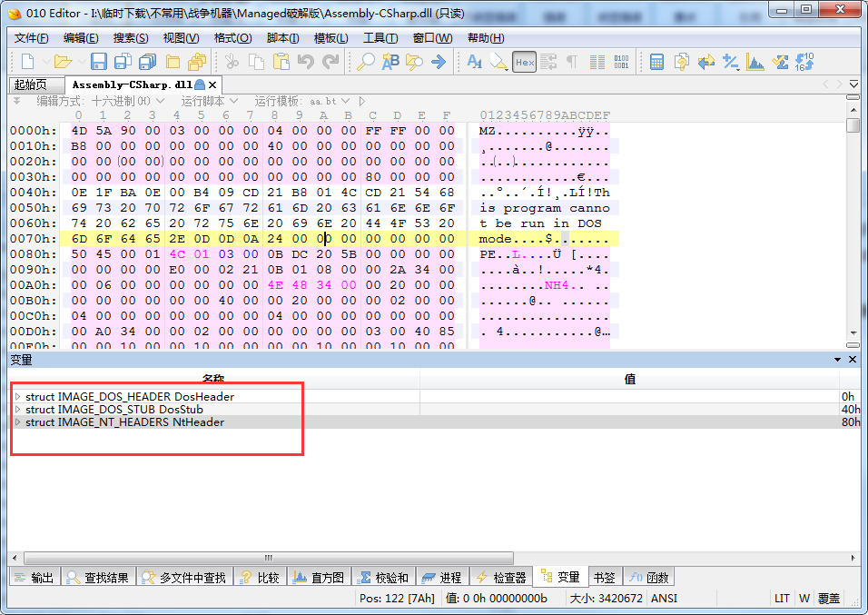Screen dimensions: 868x615
Task: Toggle the column mode lines icon
Action: [x=597, y=62]
